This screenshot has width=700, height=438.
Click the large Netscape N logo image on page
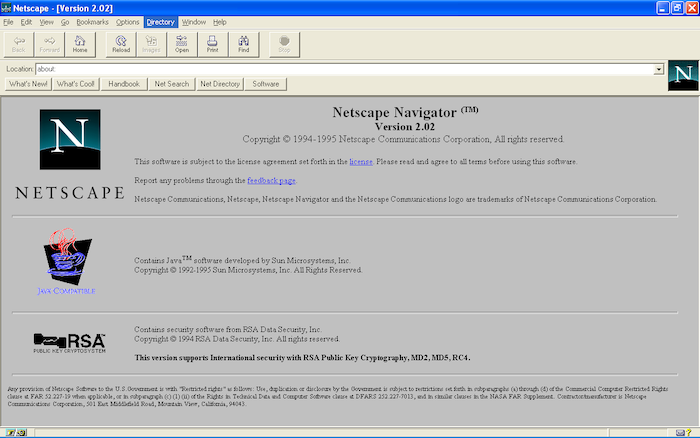click(70, 139)
